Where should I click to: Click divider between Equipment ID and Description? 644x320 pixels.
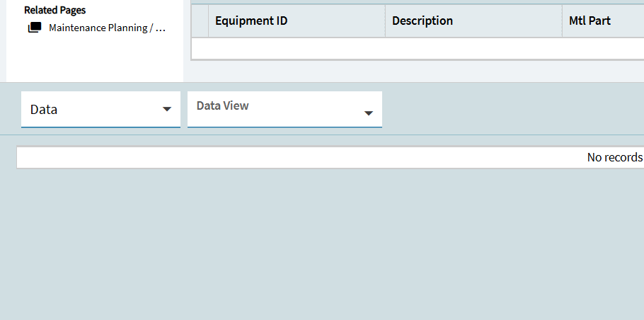pyautogui.click(x=385, y=21)
